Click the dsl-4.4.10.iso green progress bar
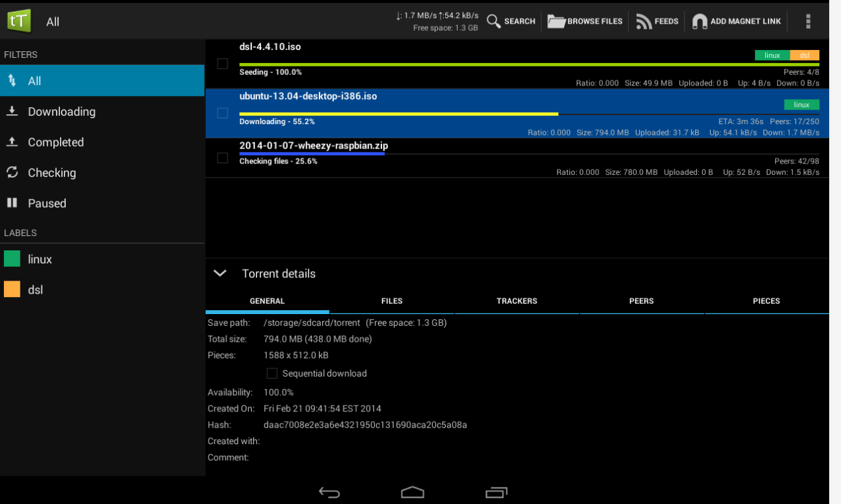The width and height of the screenshot is (841, 504). click(x=529, y=64)
